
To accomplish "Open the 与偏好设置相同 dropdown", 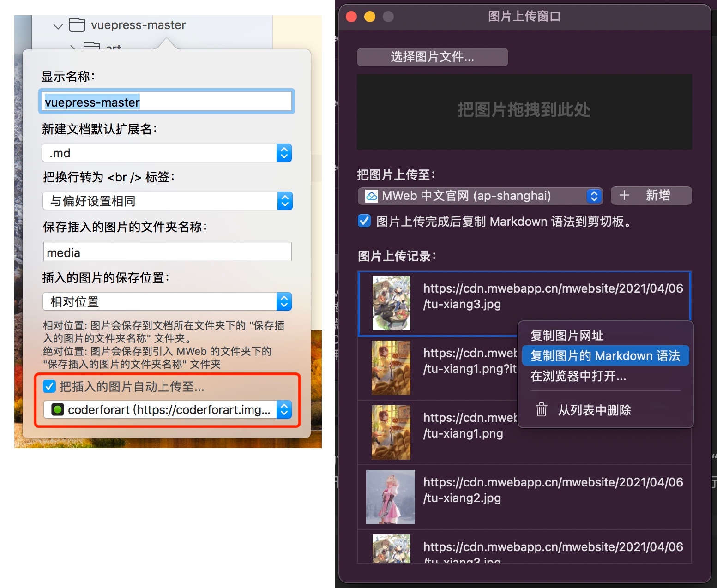I will pos(284,201).
